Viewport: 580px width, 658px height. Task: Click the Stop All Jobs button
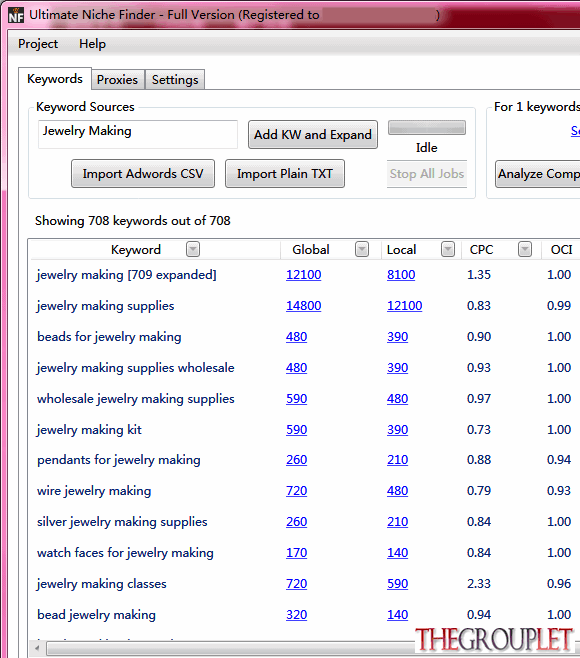(x=427, y=174)
